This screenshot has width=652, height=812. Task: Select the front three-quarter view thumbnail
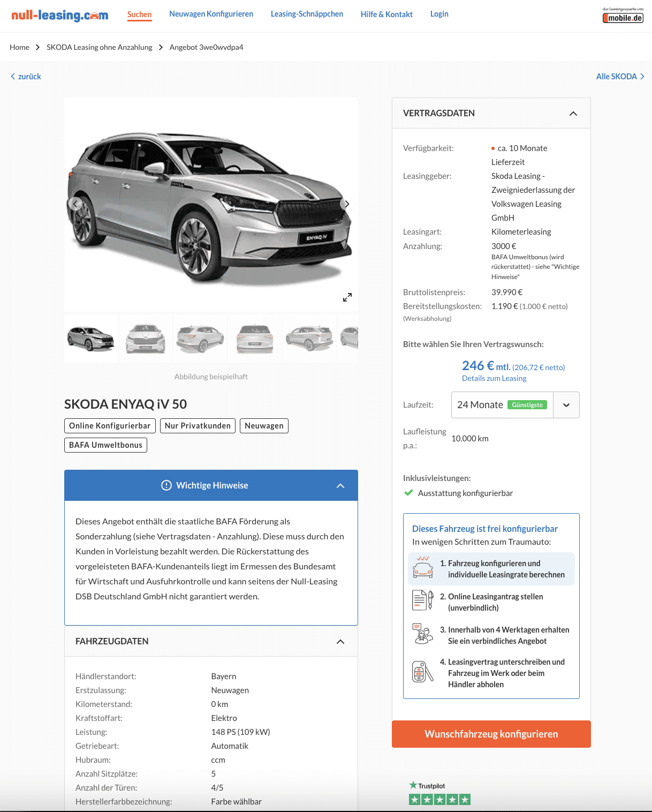91,339
